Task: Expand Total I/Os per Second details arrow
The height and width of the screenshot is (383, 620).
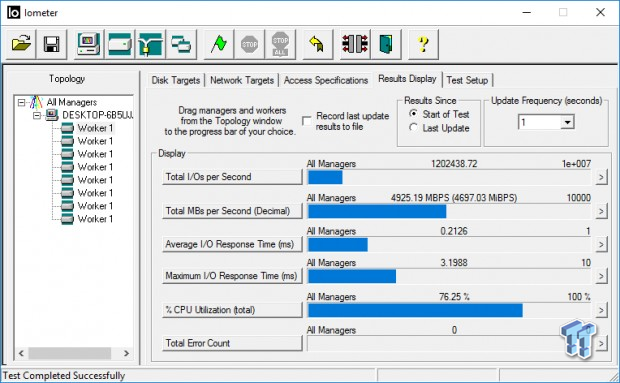Action: pos(601,177)
